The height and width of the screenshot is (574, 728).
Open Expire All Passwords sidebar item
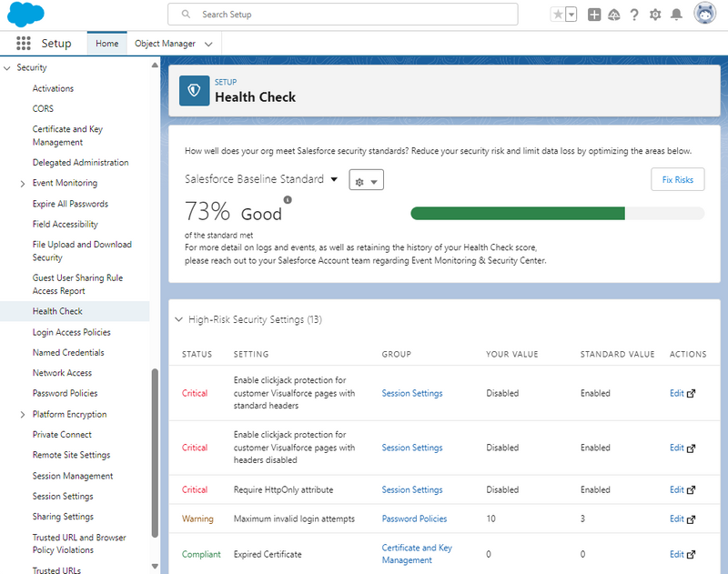coord(70,204)
